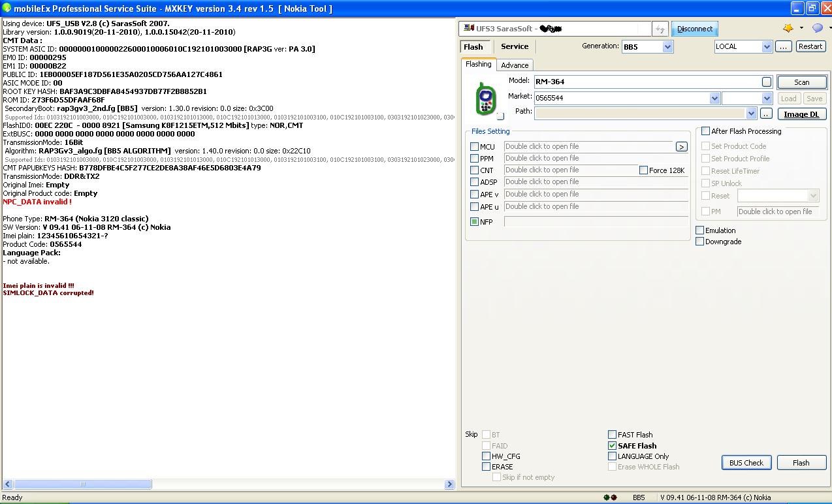Image resolution: width=832 pixels, height=504 pixels.
Task: Click the green phone icon
Action: tap(485, 99)
